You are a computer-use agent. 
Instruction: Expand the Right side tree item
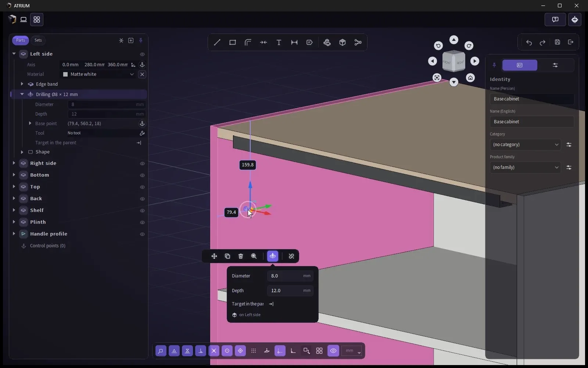(14, 163)
